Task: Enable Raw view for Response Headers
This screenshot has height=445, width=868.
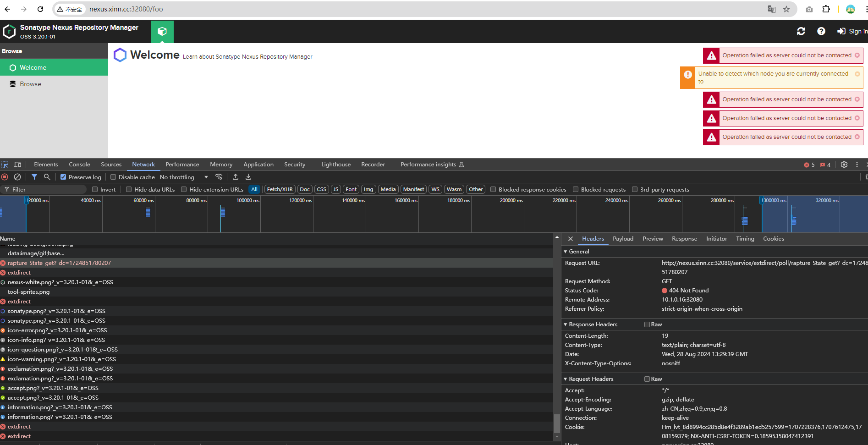Action: point(647,324)
